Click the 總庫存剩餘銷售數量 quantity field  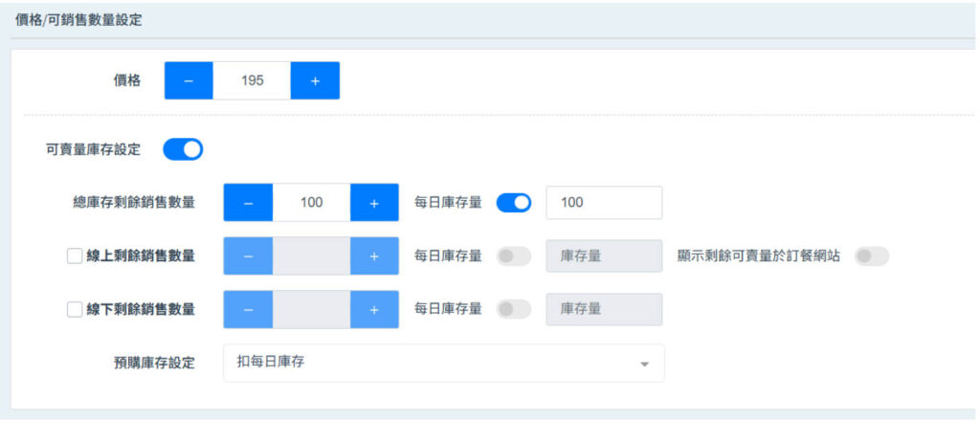(x=311, y=203)
